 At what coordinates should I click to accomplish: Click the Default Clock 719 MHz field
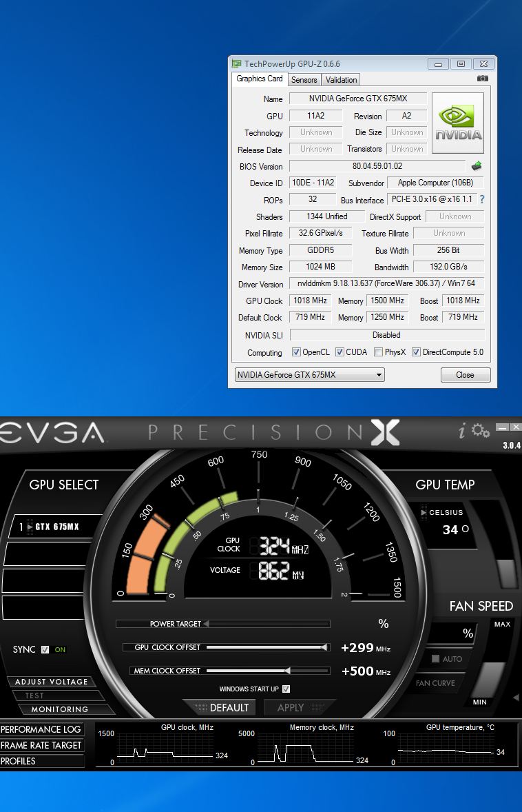[x=310, y=317]
